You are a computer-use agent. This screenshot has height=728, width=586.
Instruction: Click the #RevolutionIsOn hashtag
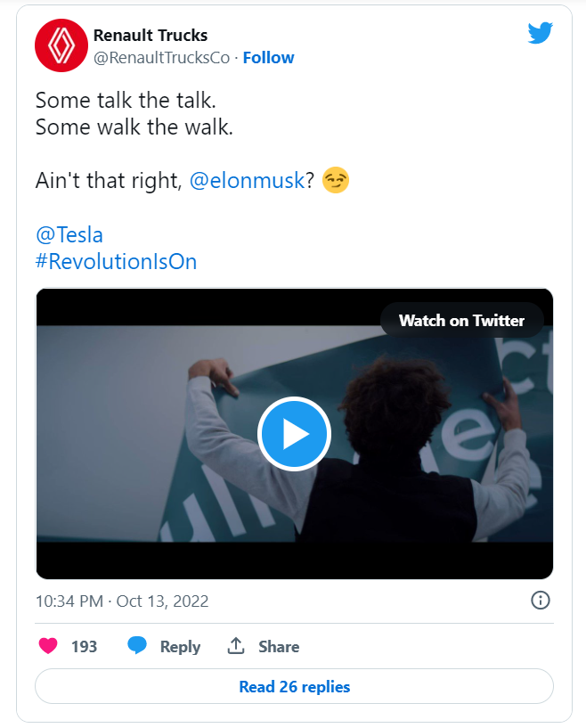pos(116,262)
